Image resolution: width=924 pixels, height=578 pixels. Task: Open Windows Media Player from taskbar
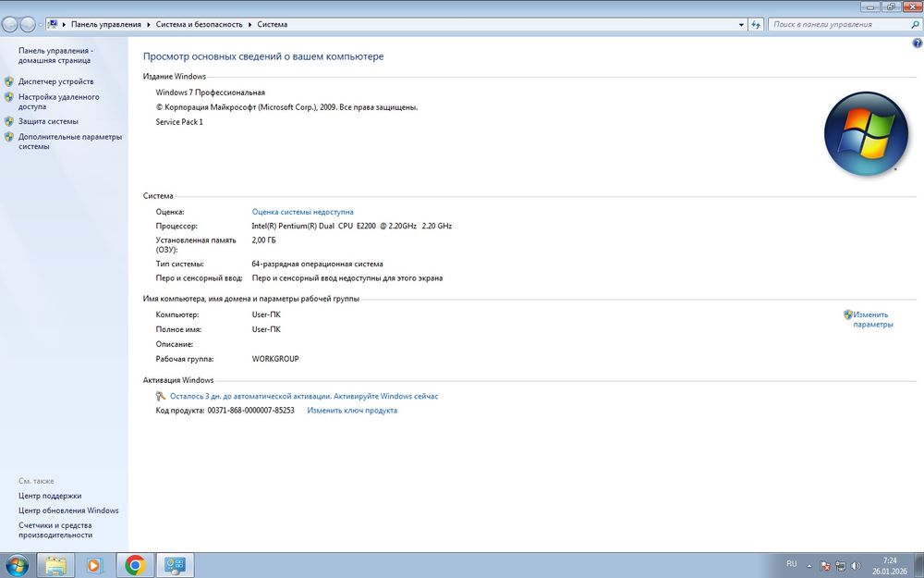[x=93, y=566]
